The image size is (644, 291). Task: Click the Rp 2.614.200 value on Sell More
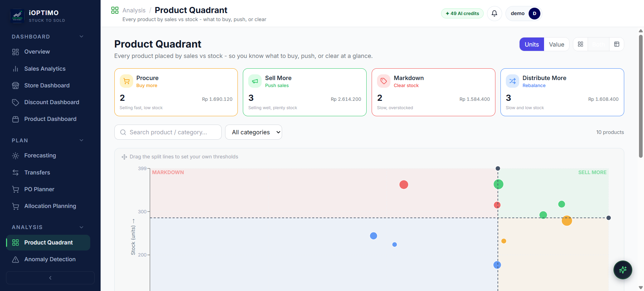coord(346,99)
